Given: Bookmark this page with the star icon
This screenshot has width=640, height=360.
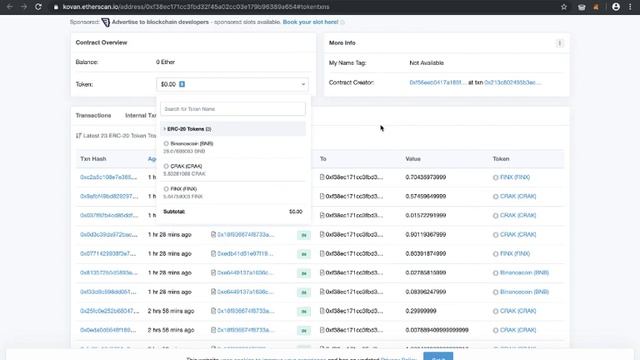Looking at the screenshot, I should pos(564,7).
